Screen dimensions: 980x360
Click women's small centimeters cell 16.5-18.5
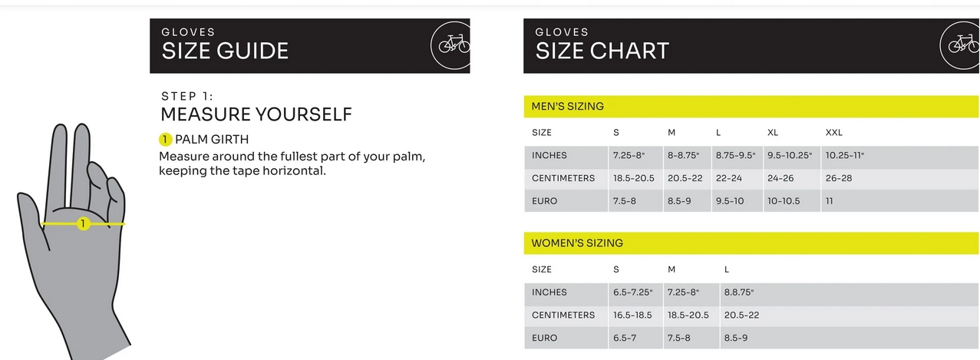(632, 315)
